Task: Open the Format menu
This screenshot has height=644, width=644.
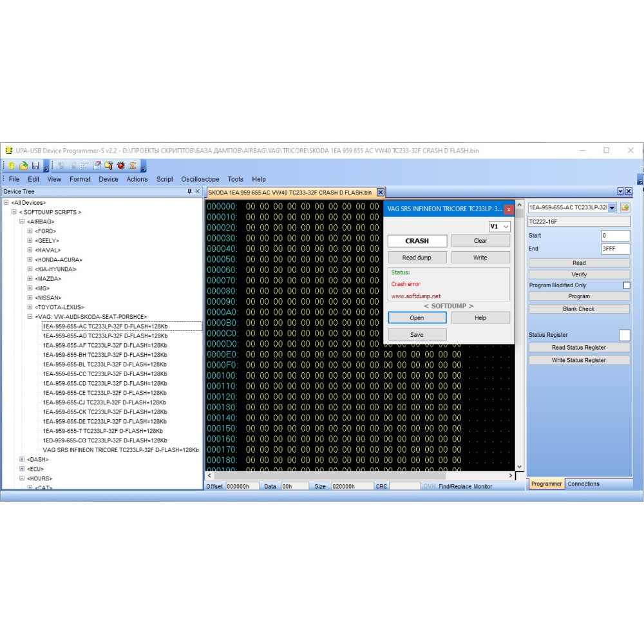Action: pyautogui.click(x=80, y=179)
